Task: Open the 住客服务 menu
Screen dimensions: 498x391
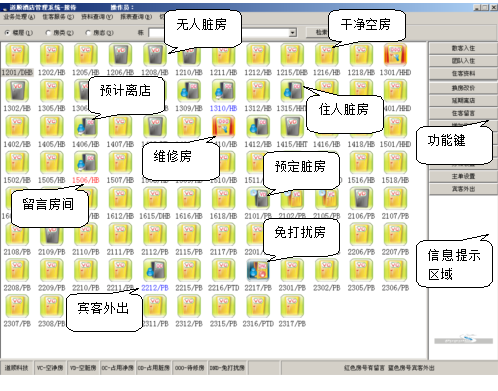Action: [x=58, y=16]
